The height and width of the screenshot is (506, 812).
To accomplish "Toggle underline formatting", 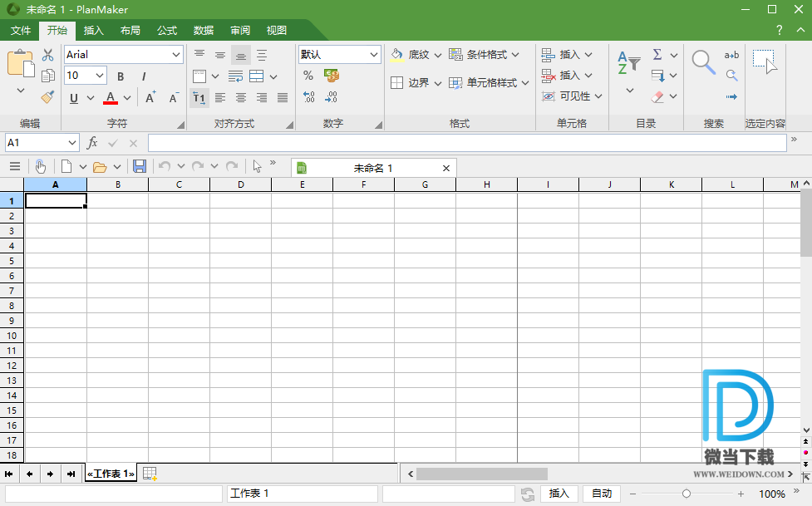I will pyautogui.click(x=74, y=98).
